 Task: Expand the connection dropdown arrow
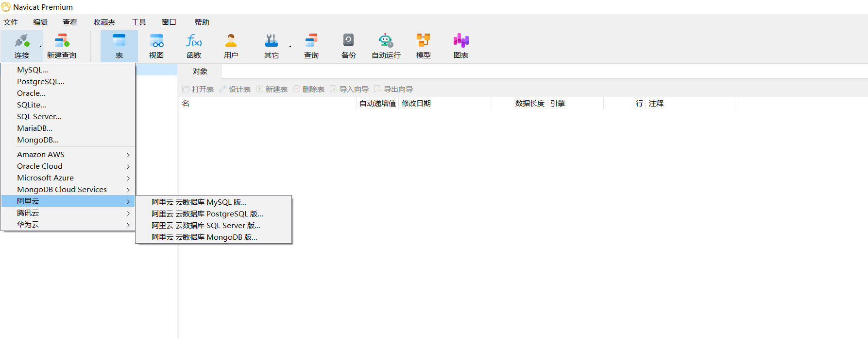(40, 47)
